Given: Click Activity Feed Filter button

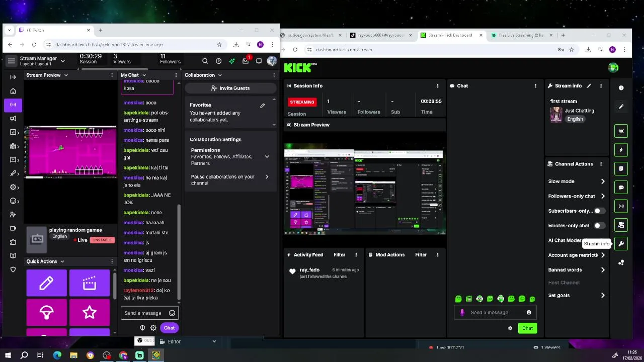Looking at the screenshot, I should pos(340,255).
